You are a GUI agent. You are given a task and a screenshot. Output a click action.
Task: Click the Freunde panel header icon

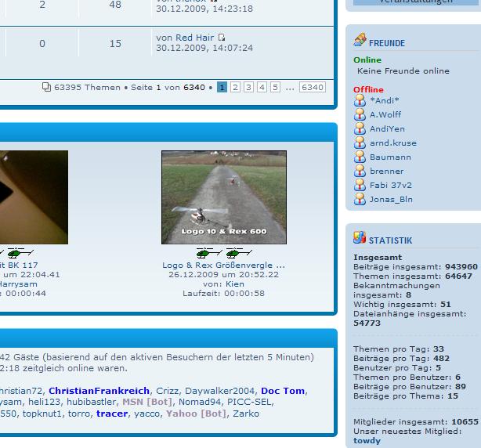coord(360,40)
